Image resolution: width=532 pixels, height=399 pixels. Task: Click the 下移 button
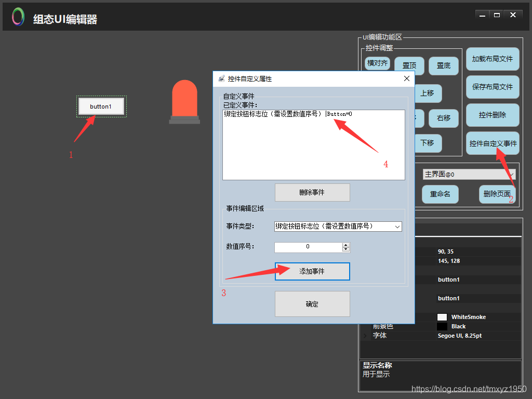[x=428, y=143]
